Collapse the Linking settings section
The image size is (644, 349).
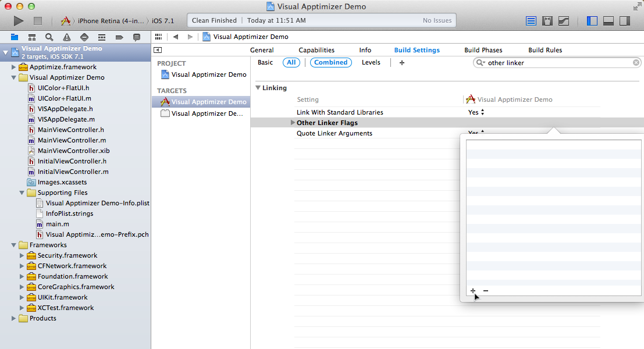click(258, 88)
